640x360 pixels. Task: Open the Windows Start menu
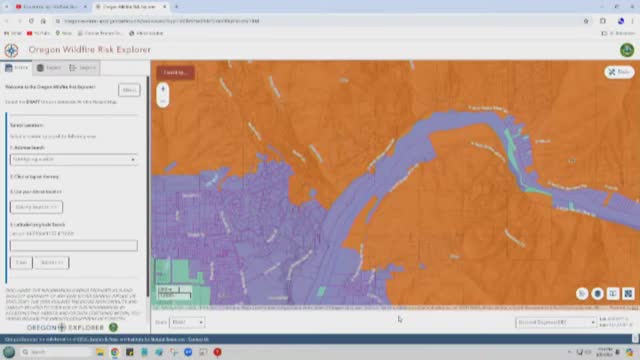(x=9, y=352)
